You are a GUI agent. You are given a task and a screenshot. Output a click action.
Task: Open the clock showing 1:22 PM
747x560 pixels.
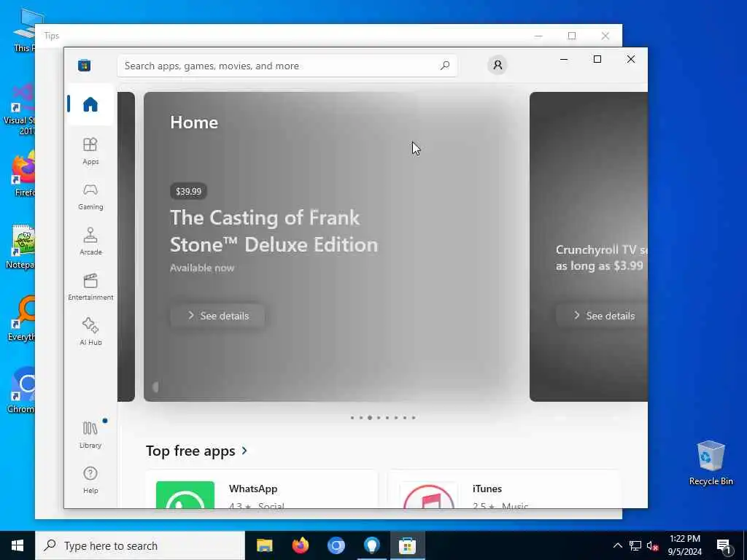[x=684, y=545]
